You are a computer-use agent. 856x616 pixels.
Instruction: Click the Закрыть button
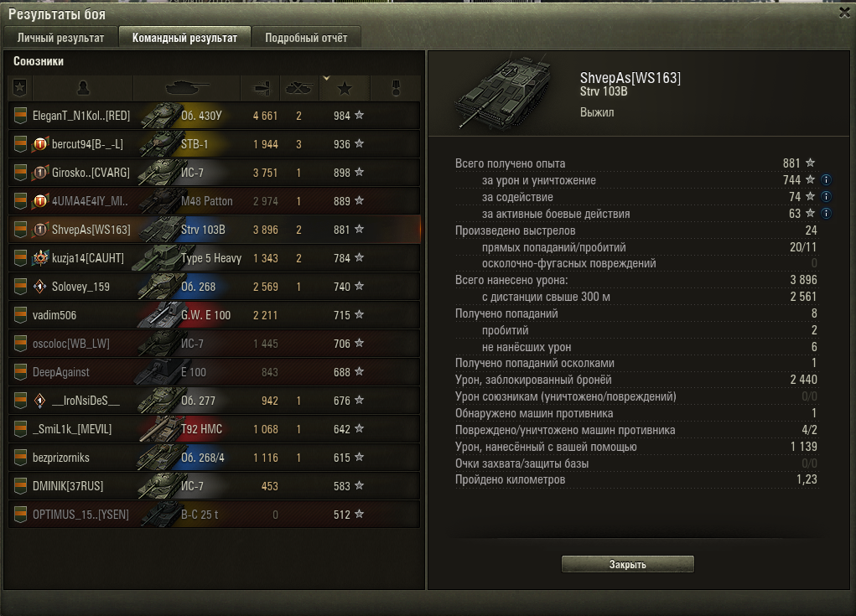tap(628, 564)
